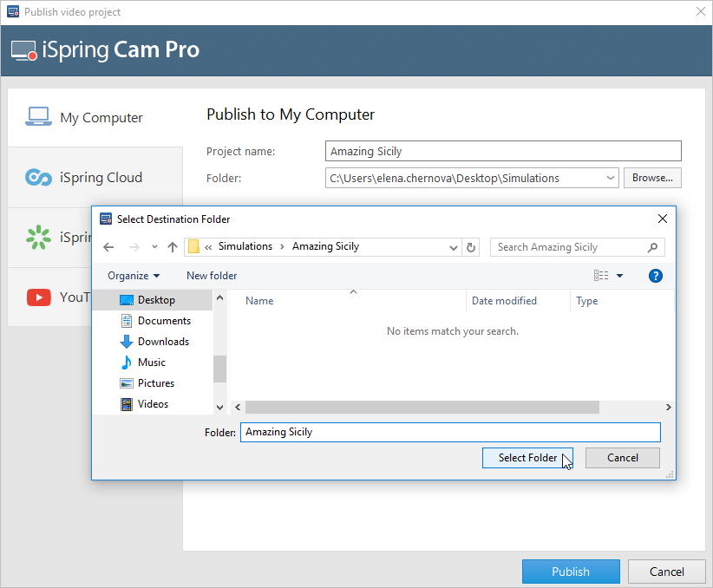Click the Project name field
The height and width of the screenshot is (588, 713).
(503, 151)
